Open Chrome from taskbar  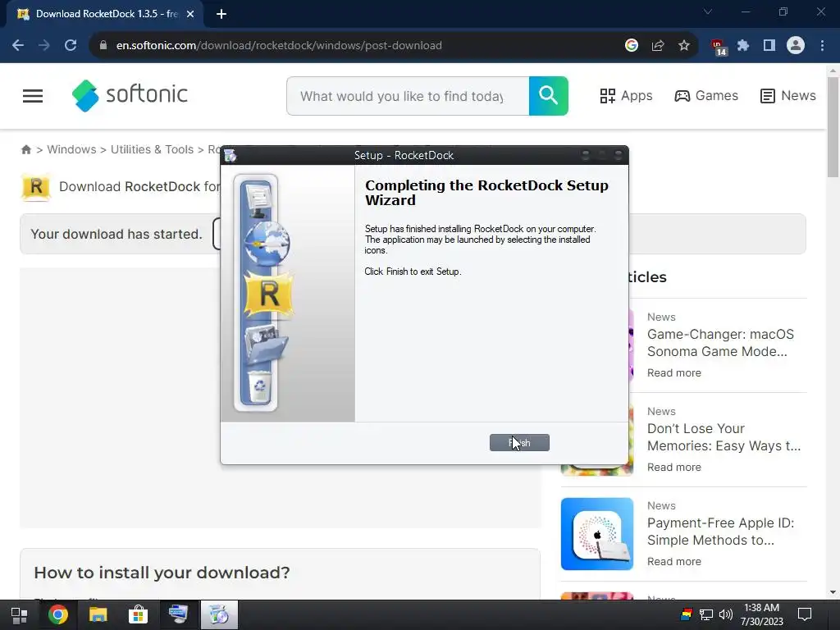58,615
